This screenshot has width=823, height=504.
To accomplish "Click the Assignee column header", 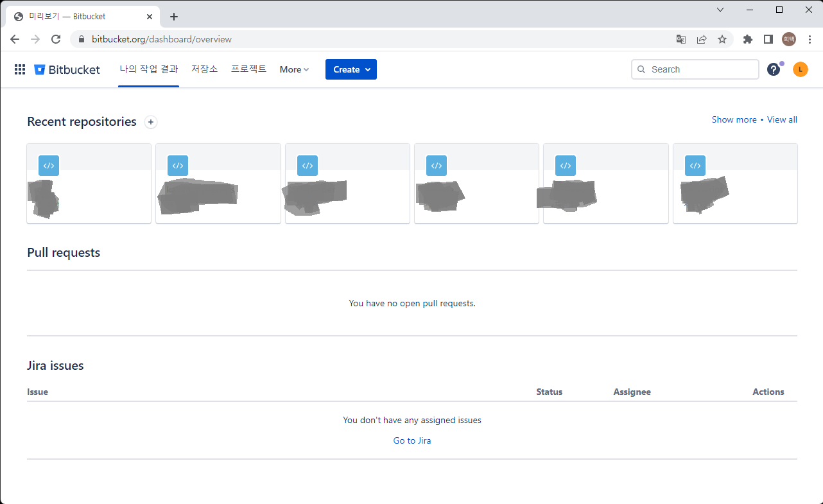I will click(x=632, y=392).
